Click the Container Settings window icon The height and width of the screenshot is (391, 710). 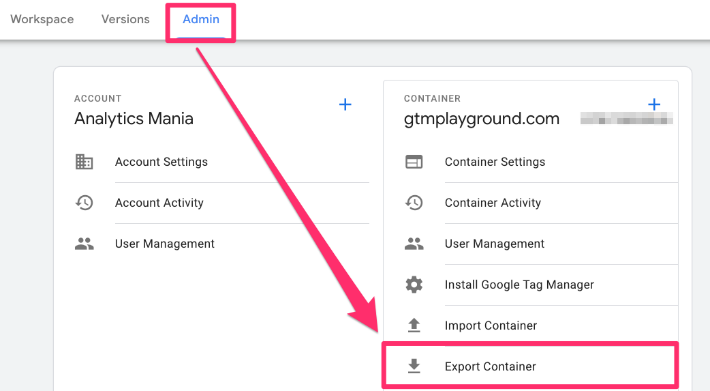pos(414,162)
